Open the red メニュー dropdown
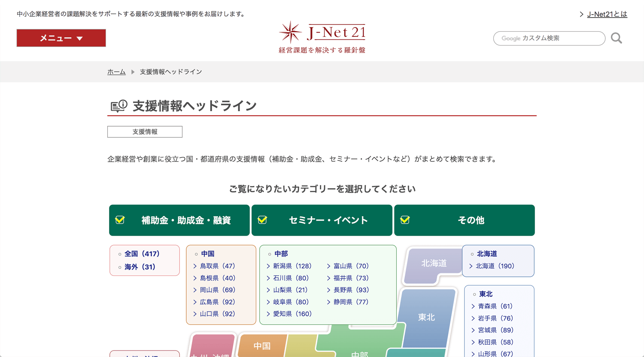Image resolution: width=644 pixels, height=357 pixels. click(61, 38)
